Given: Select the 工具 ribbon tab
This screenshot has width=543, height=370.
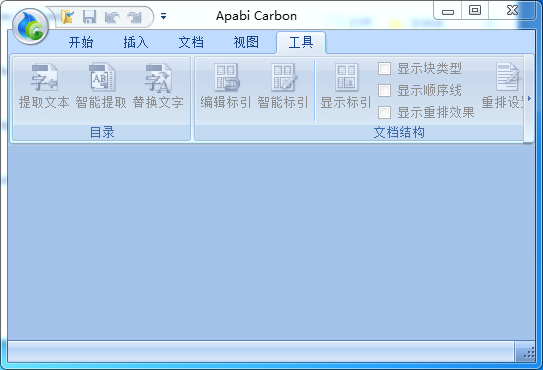Looking at the screenshot, I should (x=301, y=42).
